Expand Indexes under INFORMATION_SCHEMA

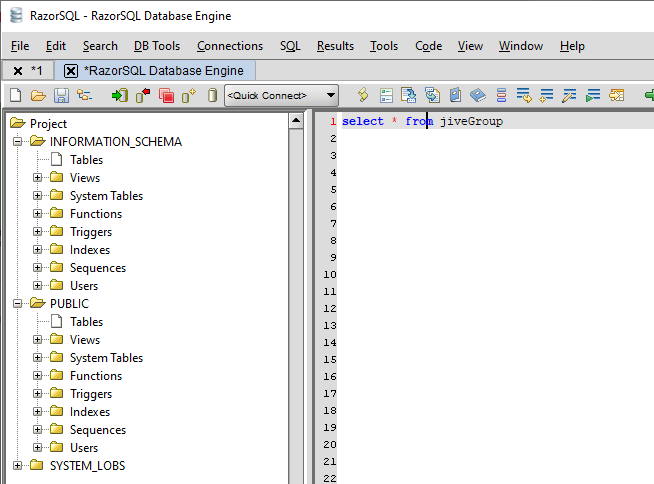coord(38,250)
